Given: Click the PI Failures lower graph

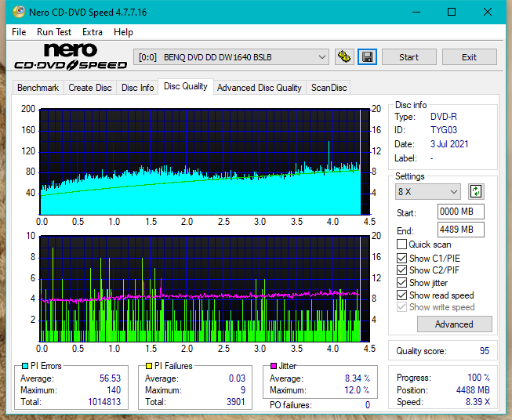Looking at the screenshot, I should coord(205,289).
